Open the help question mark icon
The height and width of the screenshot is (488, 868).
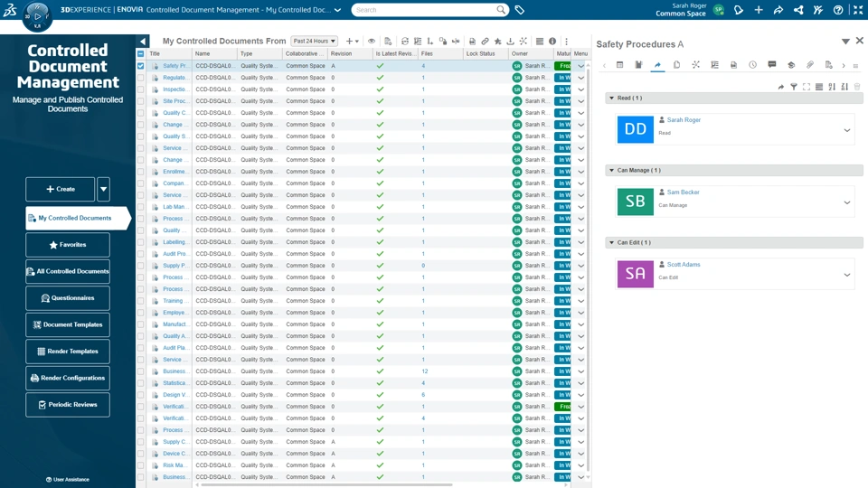(838, 10)
